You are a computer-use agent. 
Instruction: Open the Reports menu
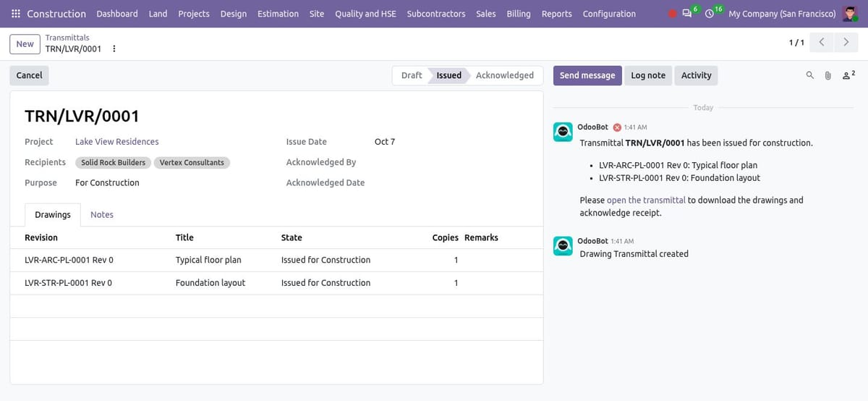(x=556, y=14)
